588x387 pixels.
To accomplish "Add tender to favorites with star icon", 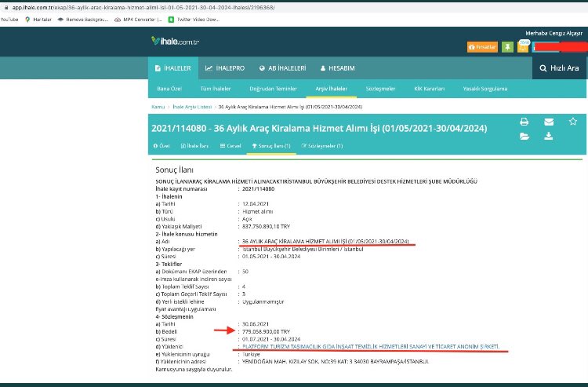I will tap(572, 121).
